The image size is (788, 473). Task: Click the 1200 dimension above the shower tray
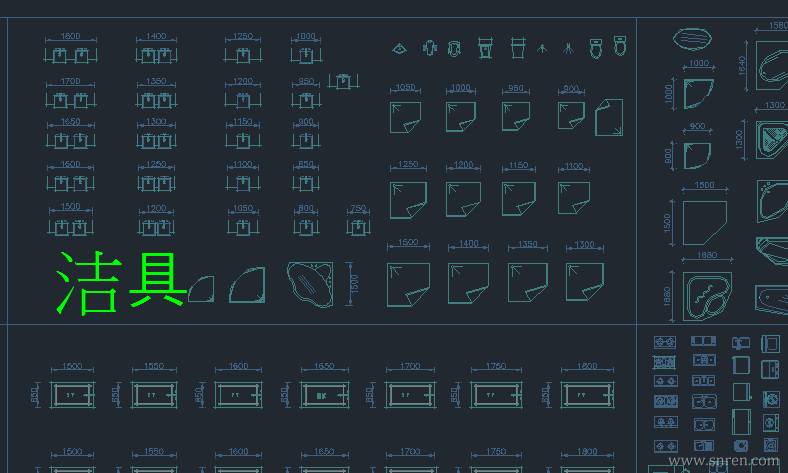point(463,164)
